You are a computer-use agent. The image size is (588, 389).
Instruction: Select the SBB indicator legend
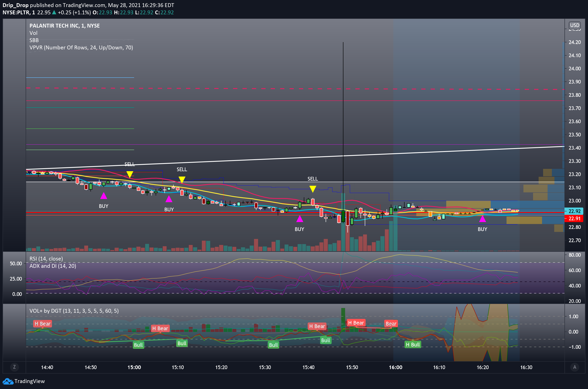(34, 40)
